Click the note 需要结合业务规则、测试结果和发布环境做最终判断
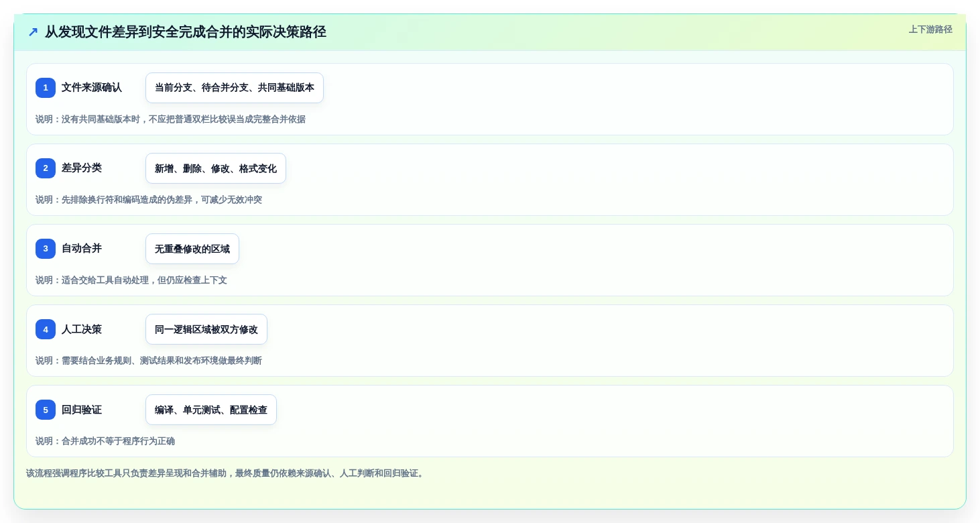This screenshot has height=523, width=980. tap(149, 361)
